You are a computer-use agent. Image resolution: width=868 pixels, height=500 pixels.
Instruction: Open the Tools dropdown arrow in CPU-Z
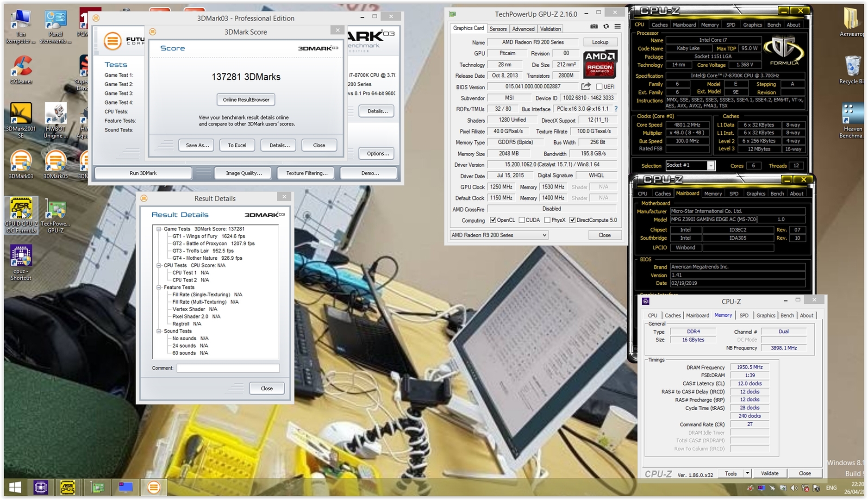[747, 473]
